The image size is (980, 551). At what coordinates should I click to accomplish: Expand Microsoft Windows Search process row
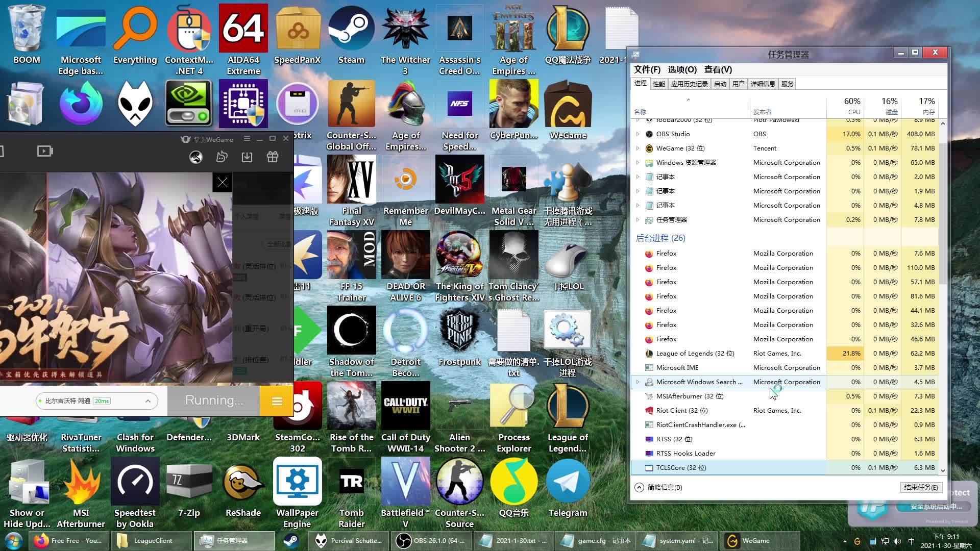638,382
